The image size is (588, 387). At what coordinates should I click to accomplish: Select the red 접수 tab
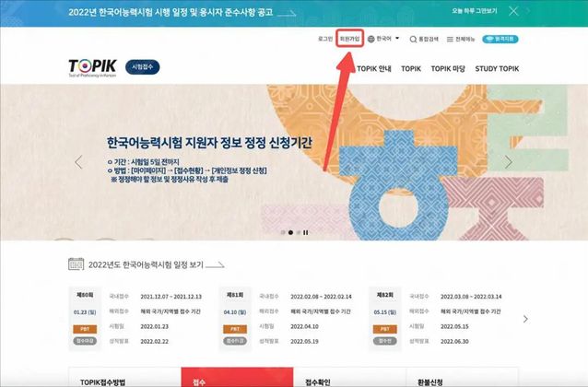[x=237, y=377]
